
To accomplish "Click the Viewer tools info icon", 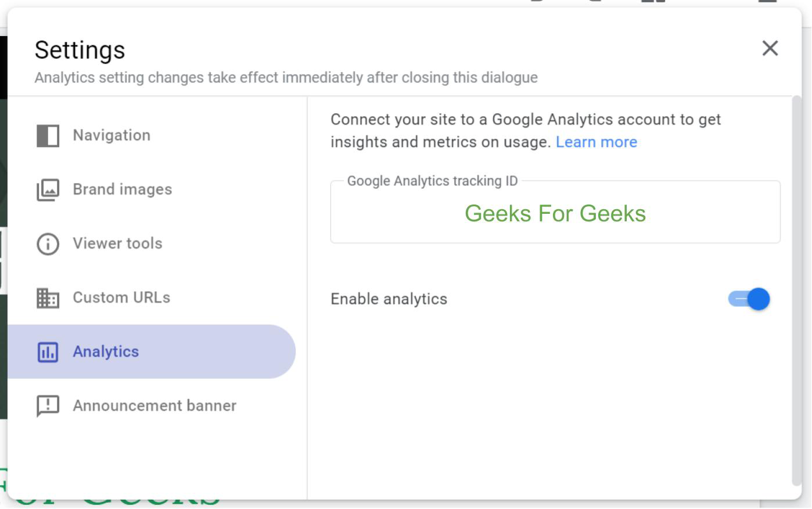I will (x=48, y=244).
